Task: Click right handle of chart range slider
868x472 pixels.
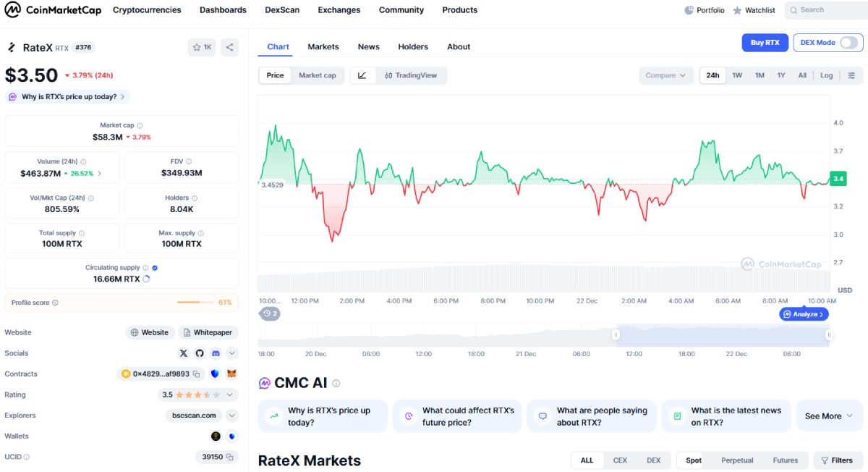Action: (829, 334)
